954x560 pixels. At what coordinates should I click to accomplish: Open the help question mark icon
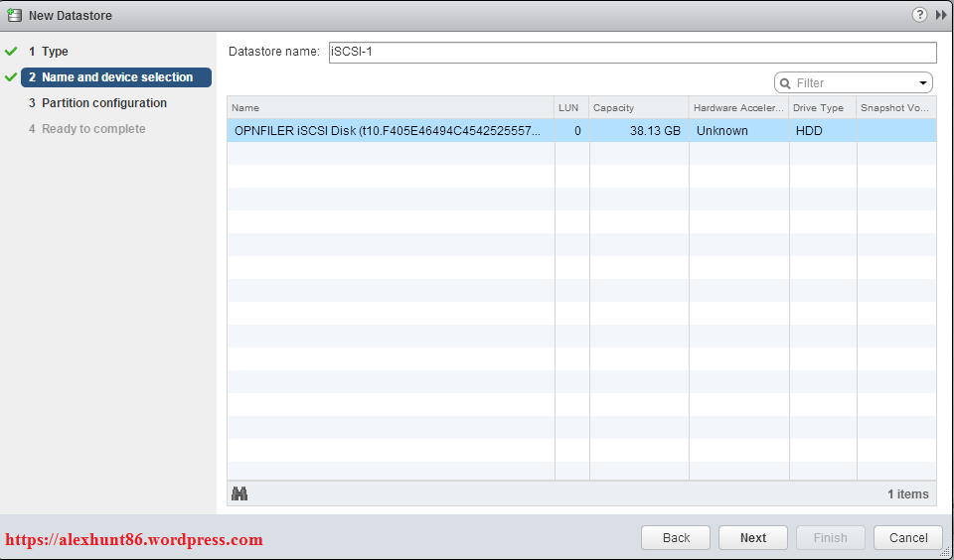pyautogui.click(x=919, y=15)
